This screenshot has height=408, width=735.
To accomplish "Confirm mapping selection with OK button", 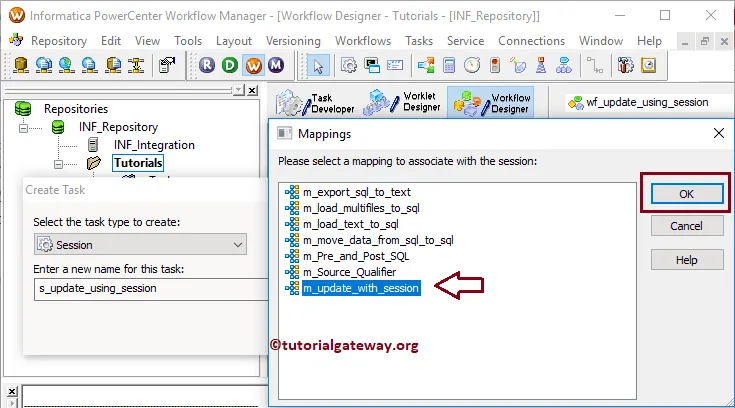I will coord(686,194).
